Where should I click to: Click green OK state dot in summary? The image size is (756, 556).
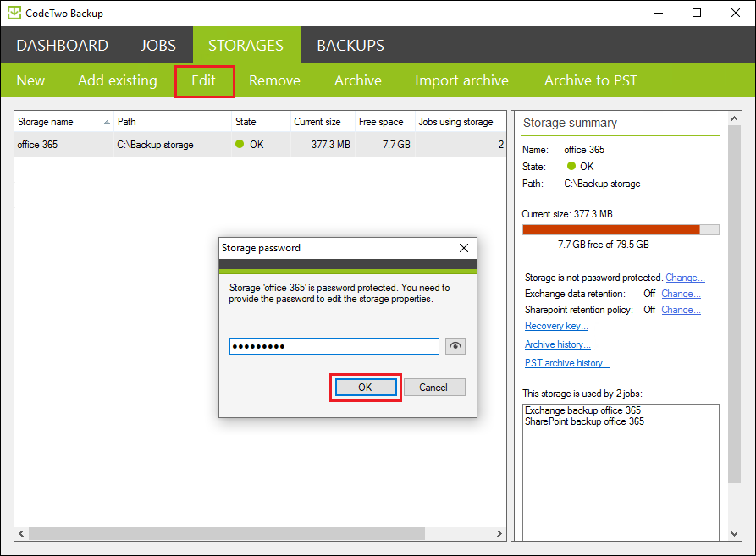(x=571, y=166)
